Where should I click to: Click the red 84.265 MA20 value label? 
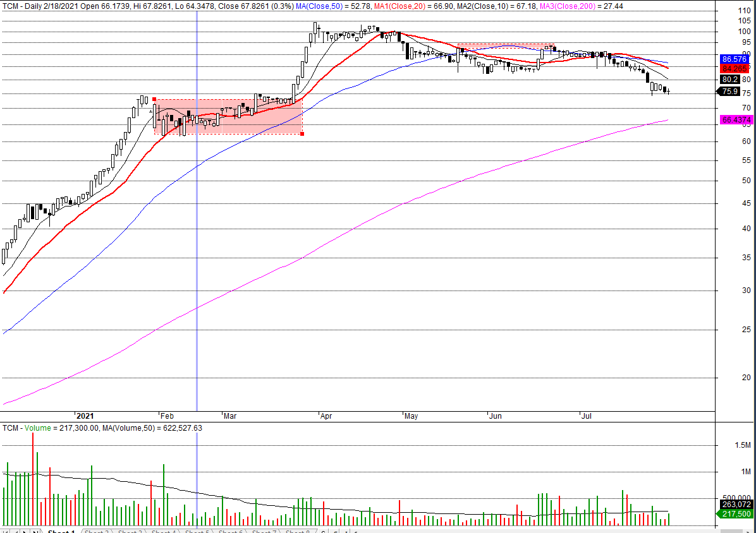[x=734, y=68]
